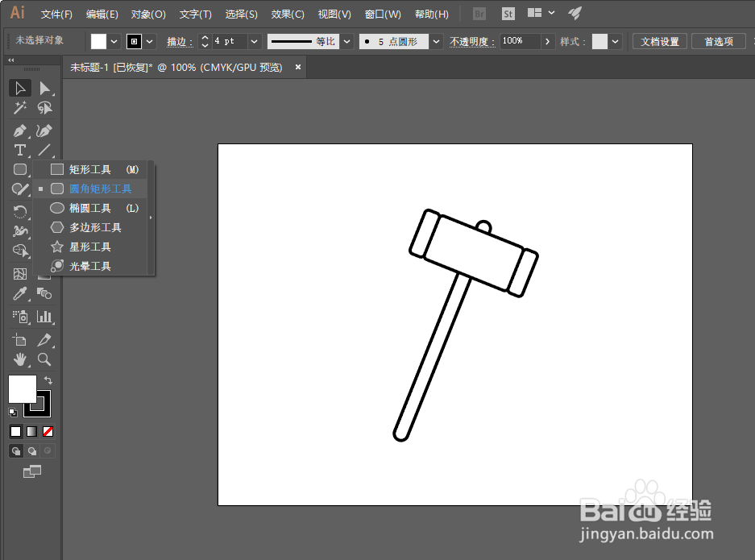Image resolution: width=755 pixels, height=560 pixels.
Task: Enable Draw Normal mode
Action: [x=16, y=451]
